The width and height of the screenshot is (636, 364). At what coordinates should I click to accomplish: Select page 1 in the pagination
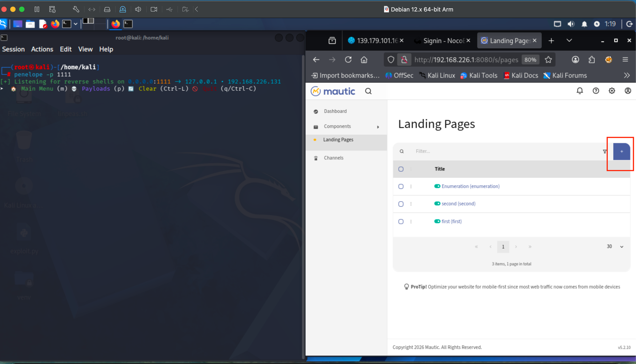point(503,247)
